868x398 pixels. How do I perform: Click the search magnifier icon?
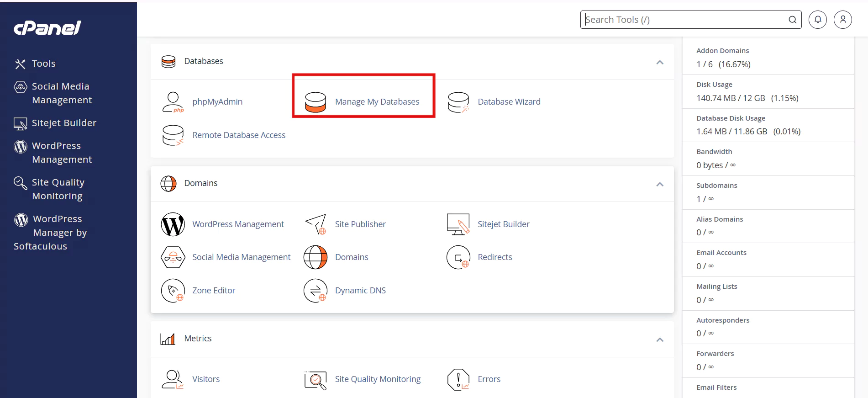[793, 20]
